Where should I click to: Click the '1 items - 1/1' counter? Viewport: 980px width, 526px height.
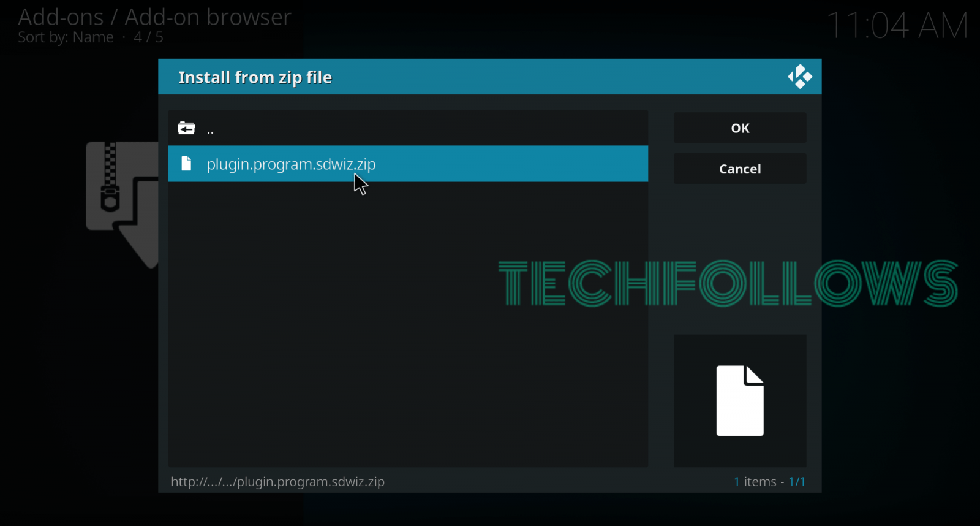tap(769, 482)
